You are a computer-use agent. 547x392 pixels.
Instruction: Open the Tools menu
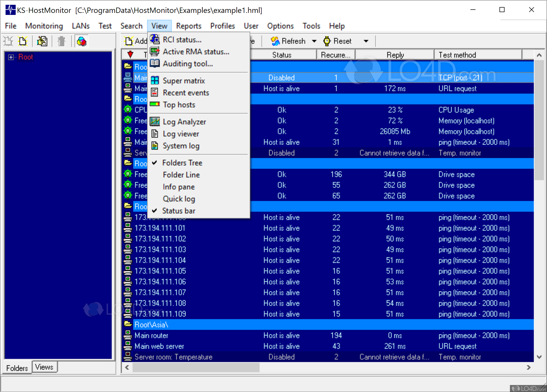(311, 26)
